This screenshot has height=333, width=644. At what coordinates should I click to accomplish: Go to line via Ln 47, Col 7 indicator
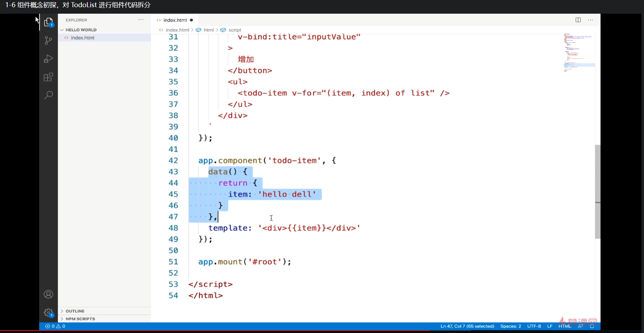467,326
